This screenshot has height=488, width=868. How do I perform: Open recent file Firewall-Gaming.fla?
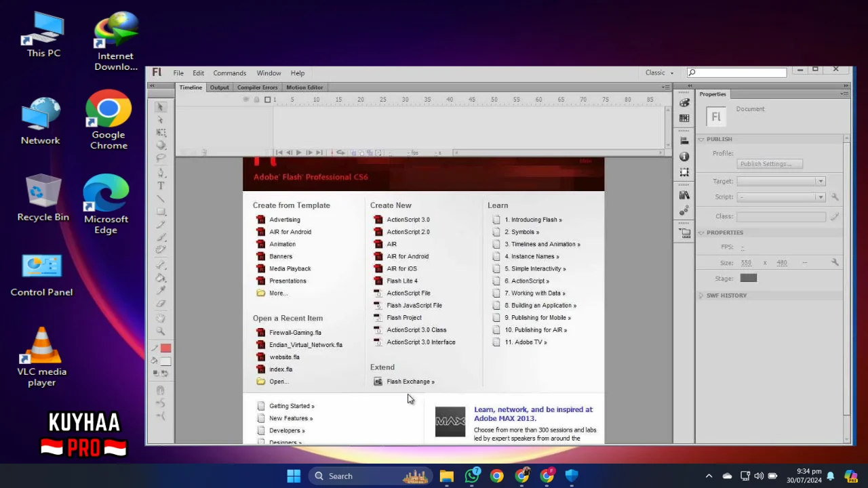coord(295,333)
